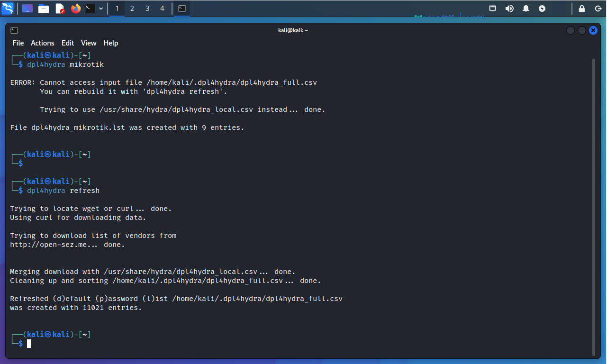Open the power manager tray icon
The height and width of the screenshot is (364, 607).
click(x=542, y=9)
